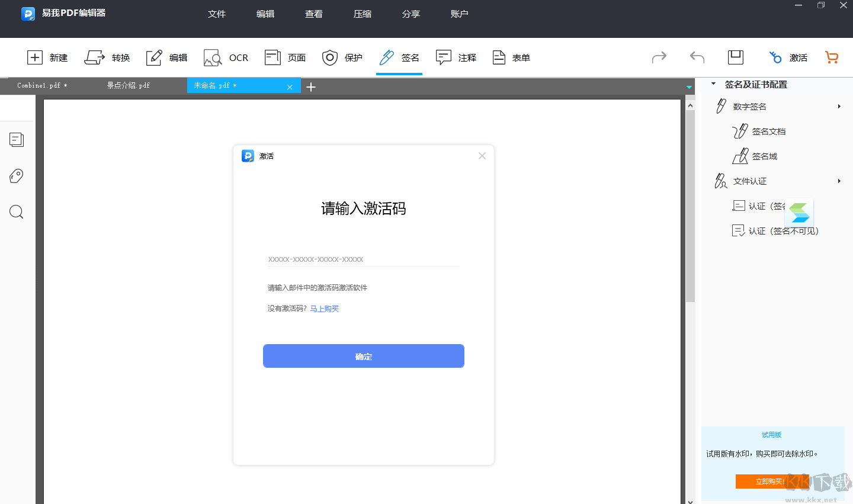Open the 保护 protection tool
Screen dimensions: 853x504
point(342,57)
